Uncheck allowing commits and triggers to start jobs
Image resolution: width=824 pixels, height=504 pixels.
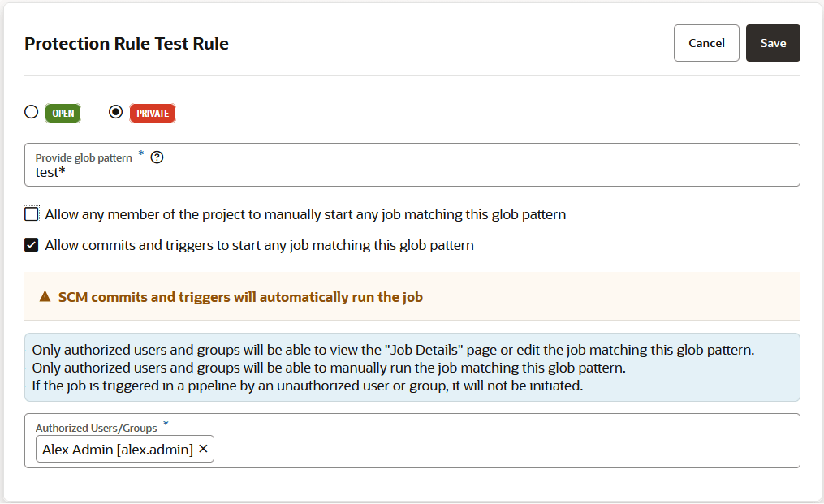pos(31,244)
